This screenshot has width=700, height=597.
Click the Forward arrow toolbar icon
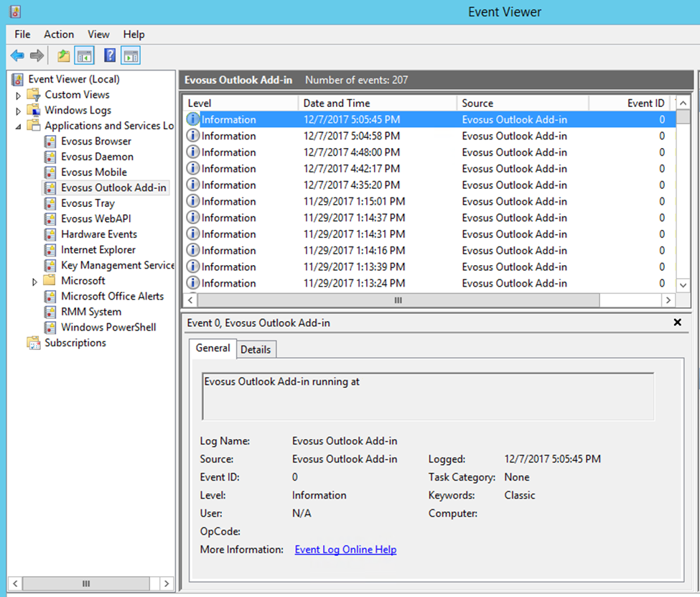37,56
